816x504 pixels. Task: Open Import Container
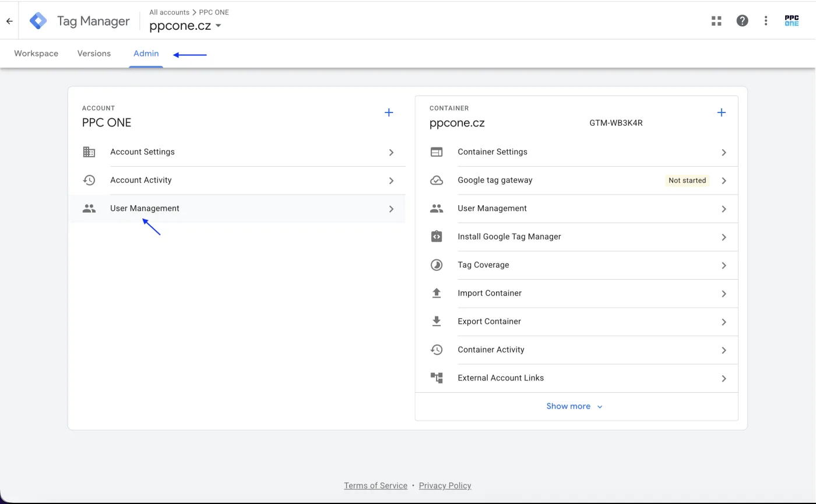tap(577, 293)
